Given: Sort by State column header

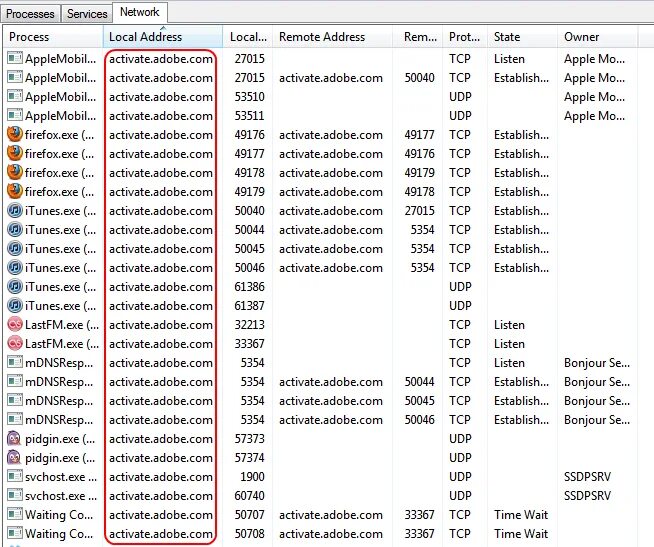Looking at the screenshot, I should [x=522, y=37].
